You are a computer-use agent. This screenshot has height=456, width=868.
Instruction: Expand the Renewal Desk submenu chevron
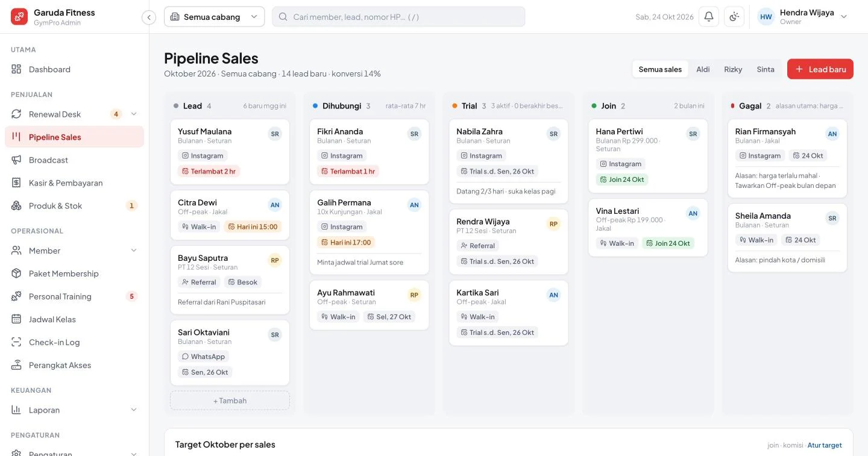pos(134,114)
